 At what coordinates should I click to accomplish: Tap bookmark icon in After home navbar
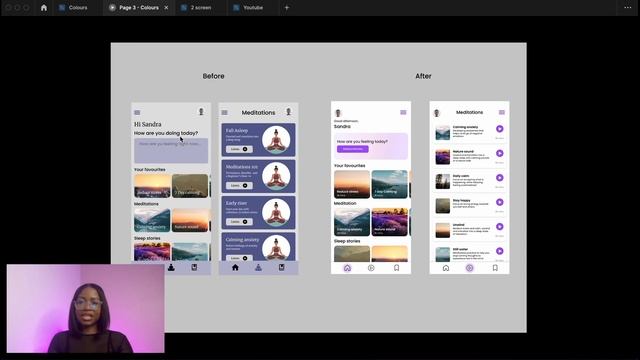tap(396, 268)
